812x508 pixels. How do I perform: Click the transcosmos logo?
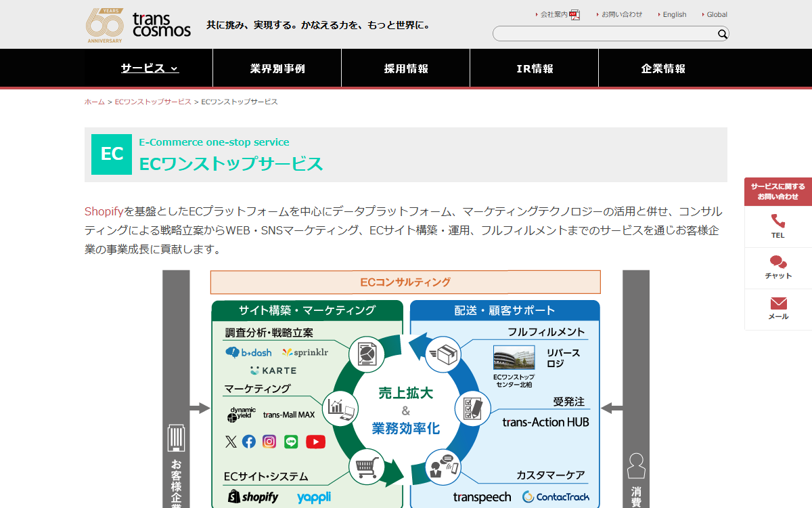(162, 25)
